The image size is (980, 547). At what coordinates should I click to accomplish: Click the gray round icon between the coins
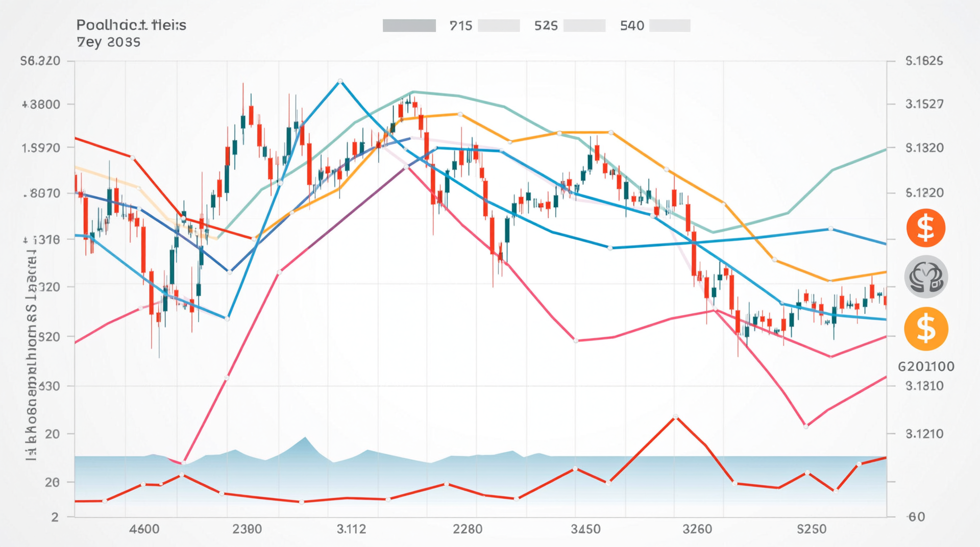[926, 277]
